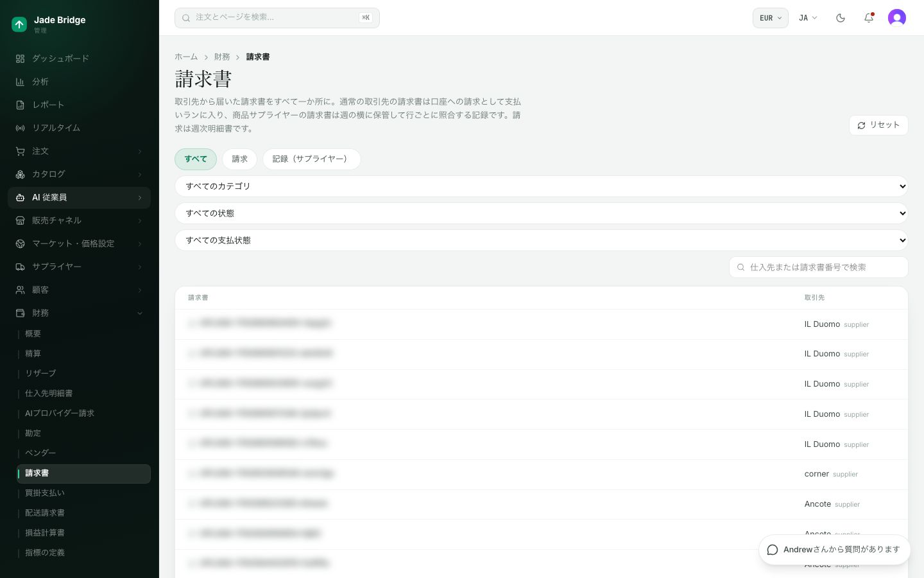The width and height of the screenshot is (924, 578).
Task: Click the サプライヤー truck icon
Action: 20,267
